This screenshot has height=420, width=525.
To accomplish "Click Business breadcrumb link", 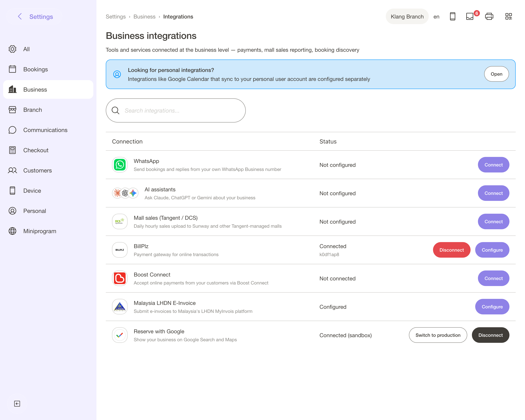I will pos(144,17).
